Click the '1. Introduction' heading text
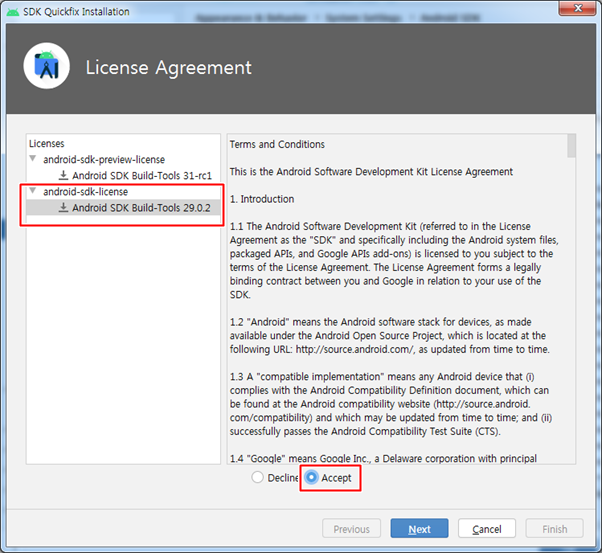The height and width of the screenshot is (553, 602). [x=262, y=199]
